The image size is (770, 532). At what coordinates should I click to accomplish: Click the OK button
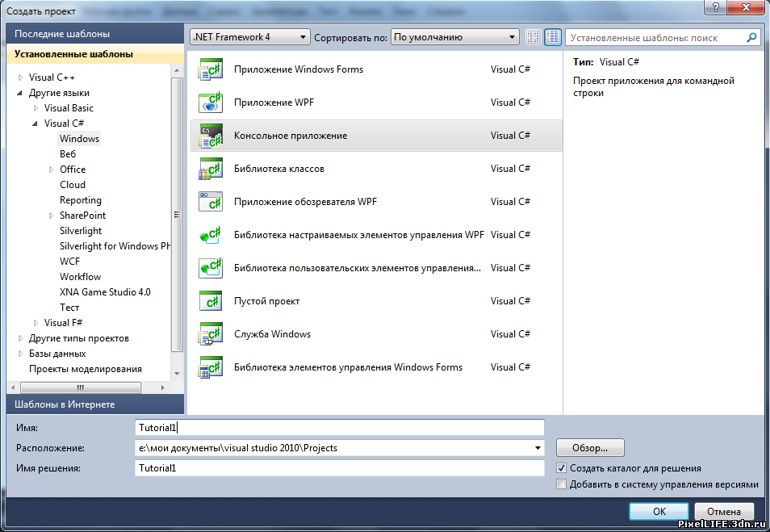659,511
